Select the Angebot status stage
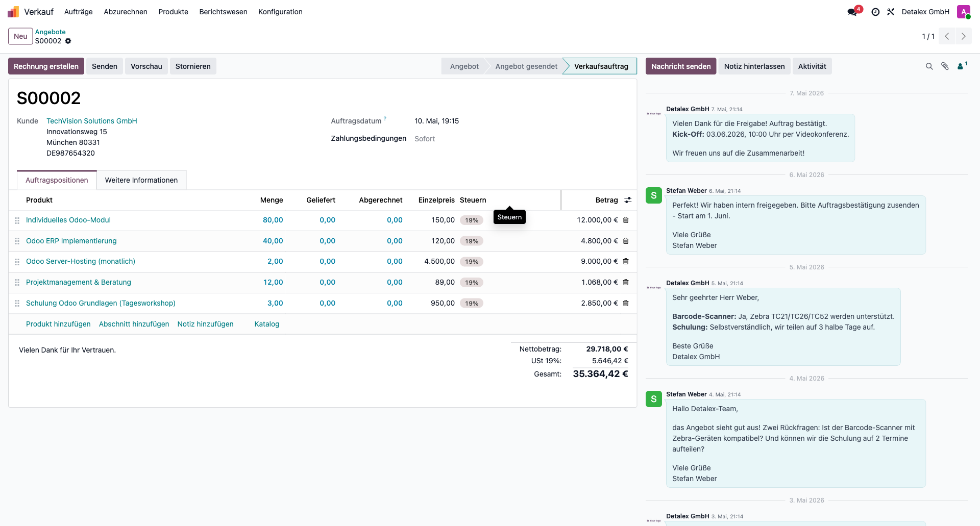 tap(464, 66)
